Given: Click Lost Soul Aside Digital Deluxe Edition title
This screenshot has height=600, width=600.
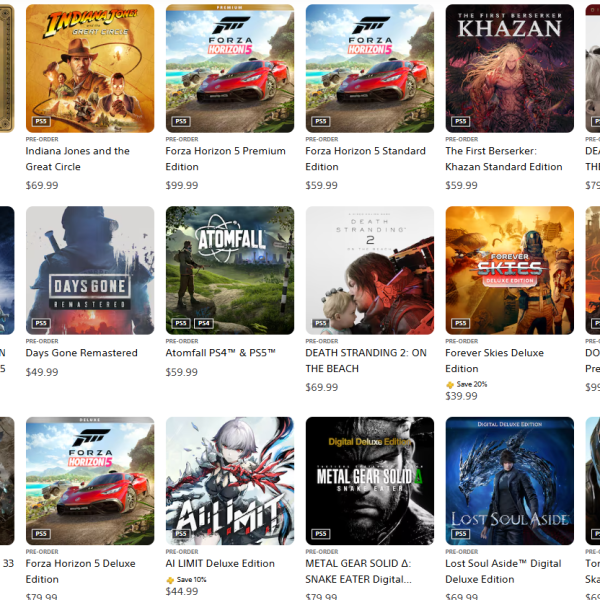Looking at the screenshot, I should tap(503, 571).
